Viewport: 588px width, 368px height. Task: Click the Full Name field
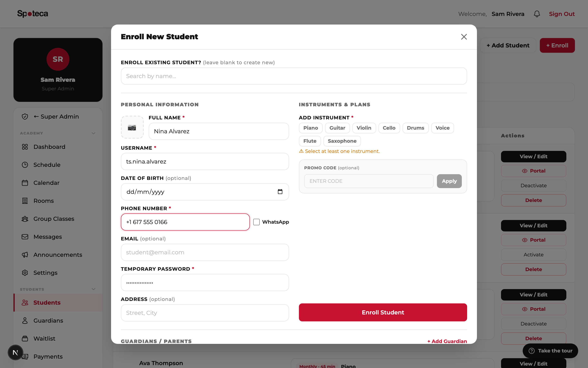coord(219,131)
